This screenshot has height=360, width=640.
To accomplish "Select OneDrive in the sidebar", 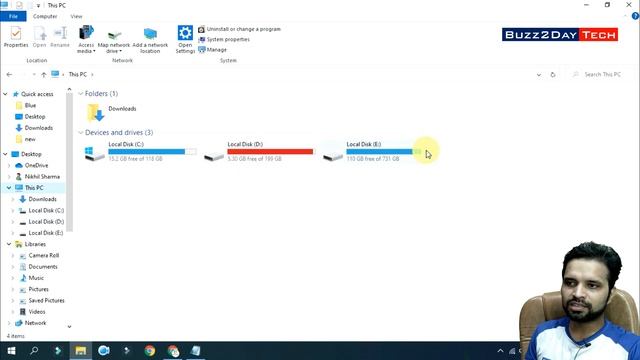I will (x=36, y=166).
